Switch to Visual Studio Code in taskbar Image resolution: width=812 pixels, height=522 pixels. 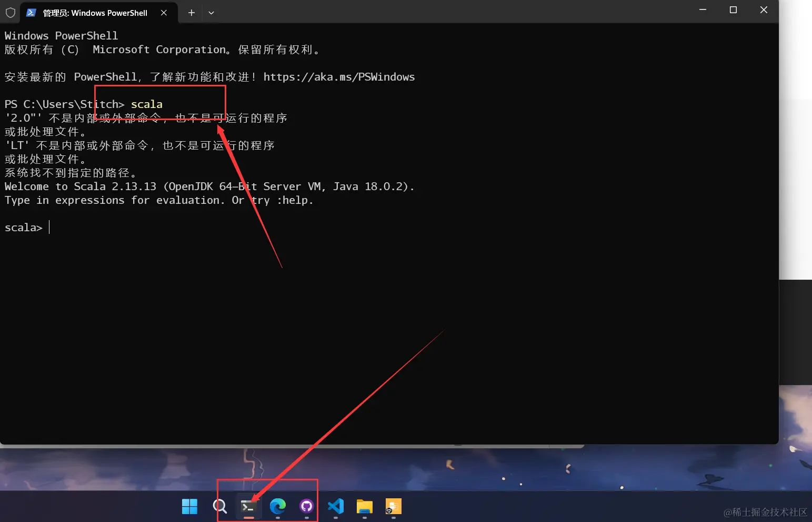coord(336,506)
